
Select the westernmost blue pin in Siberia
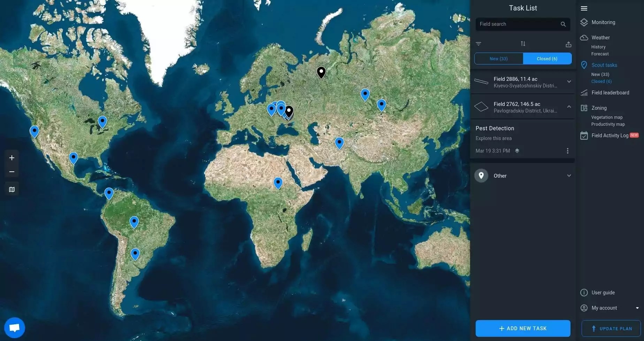point(365,94)
